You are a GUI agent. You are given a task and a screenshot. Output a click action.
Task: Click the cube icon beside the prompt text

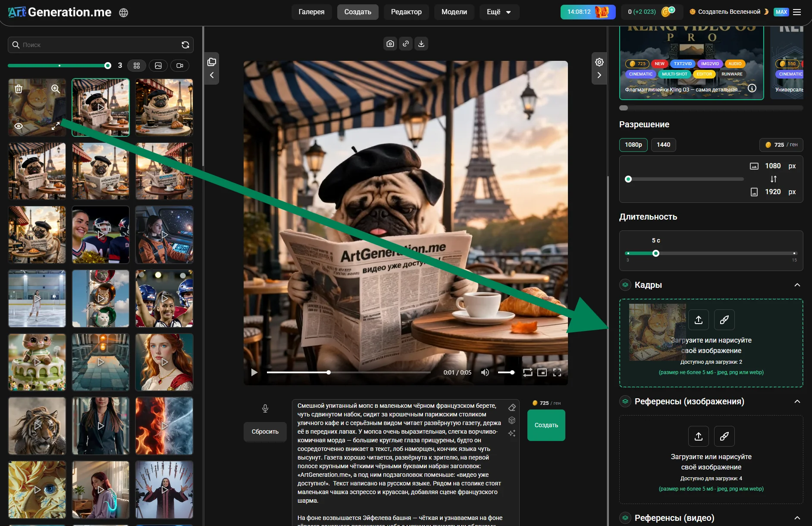(512, 420)
